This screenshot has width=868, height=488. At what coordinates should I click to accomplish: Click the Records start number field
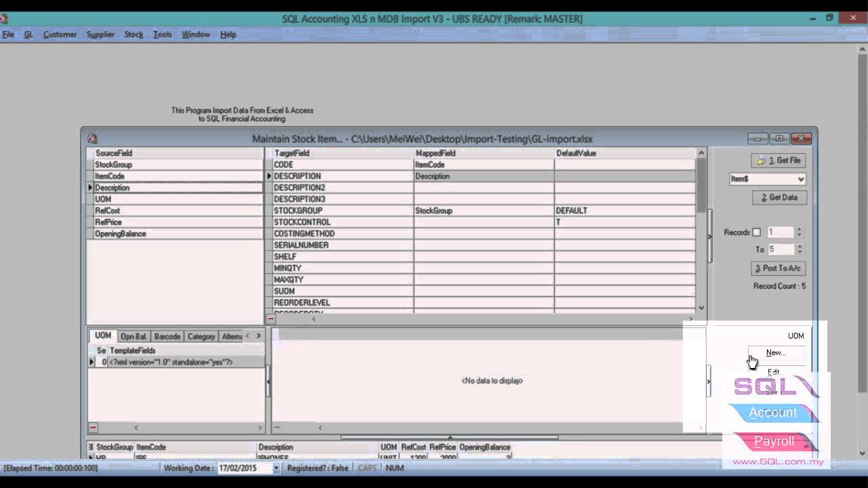(x=780, y=232)
